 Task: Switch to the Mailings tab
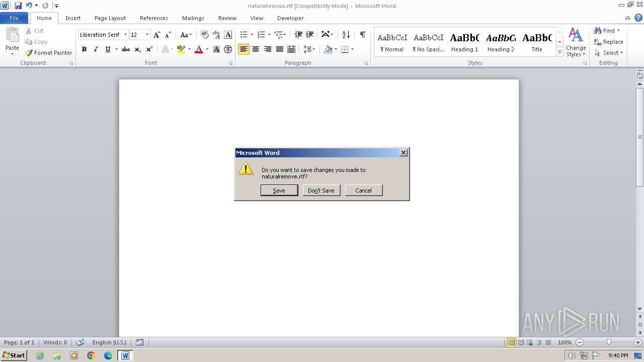[x=193, y=18]
